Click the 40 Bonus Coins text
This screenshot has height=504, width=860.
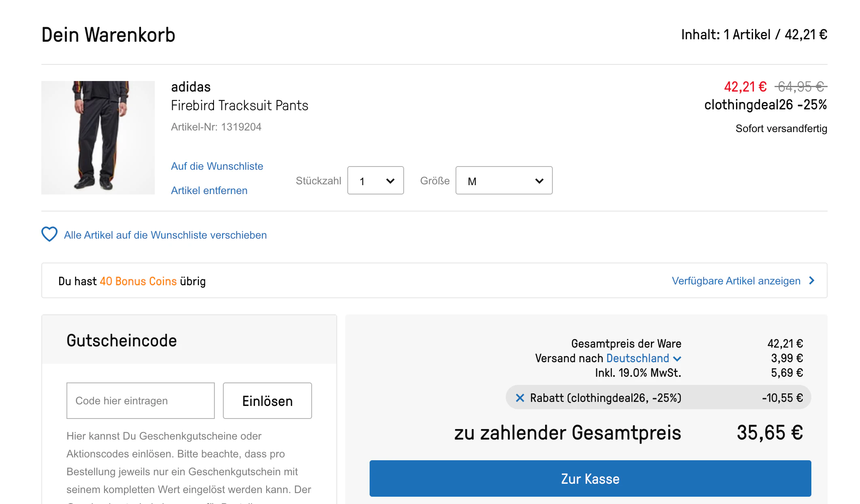click(138, 281)
